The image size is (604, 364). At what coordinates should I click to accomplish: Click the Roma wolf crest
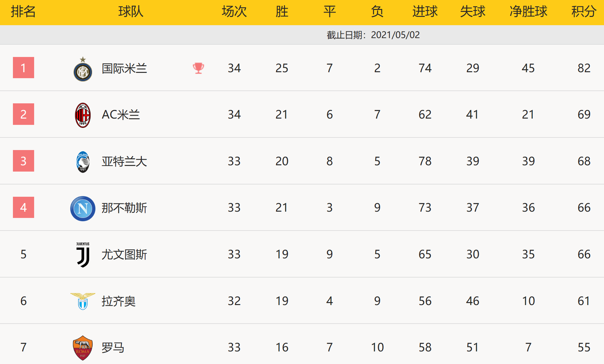[x=83, y=348]
